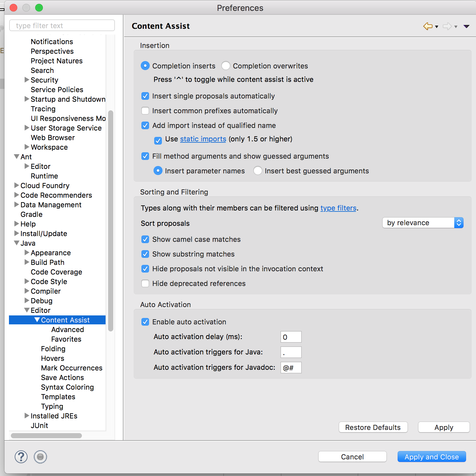Expand the Installed JREs node

27,416
